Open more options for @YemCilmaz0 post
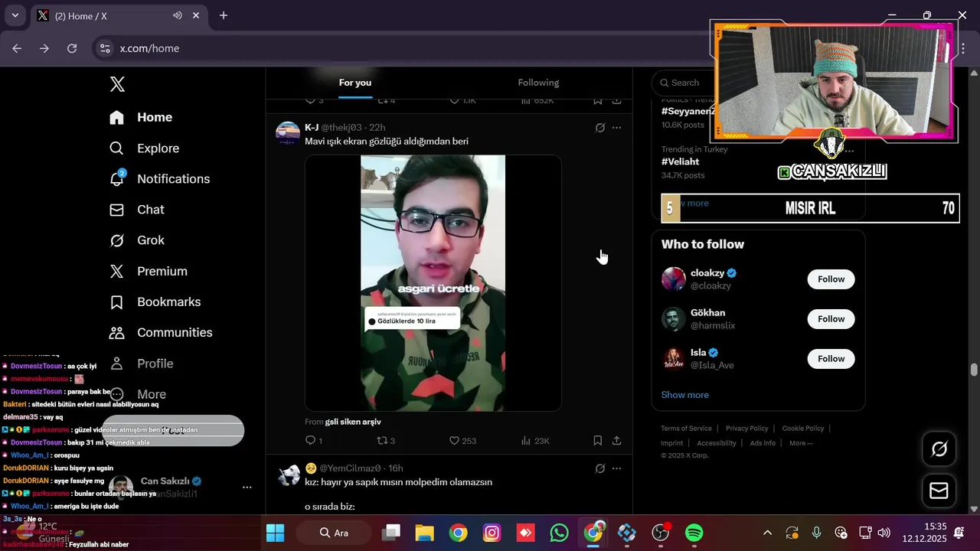Image resolution: width=980 pixels, height=551 pixels. (616, 468)
